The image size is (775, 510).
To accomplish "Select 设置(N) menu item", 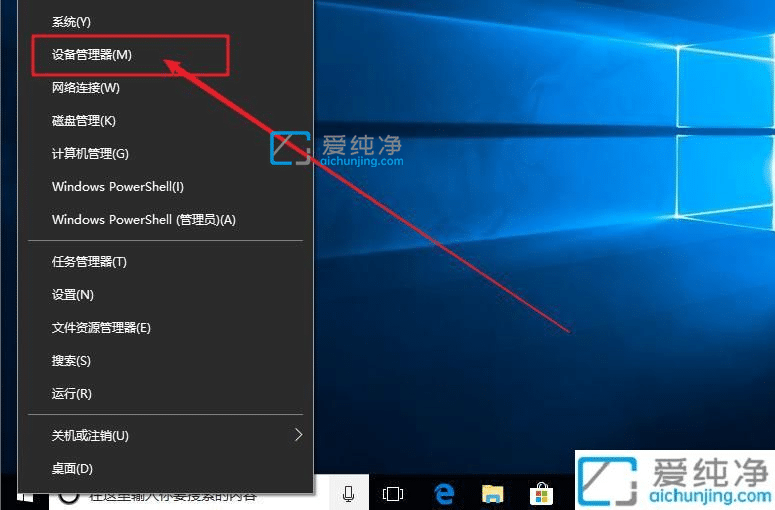I will pyautogui.click(x=166, y=295).
